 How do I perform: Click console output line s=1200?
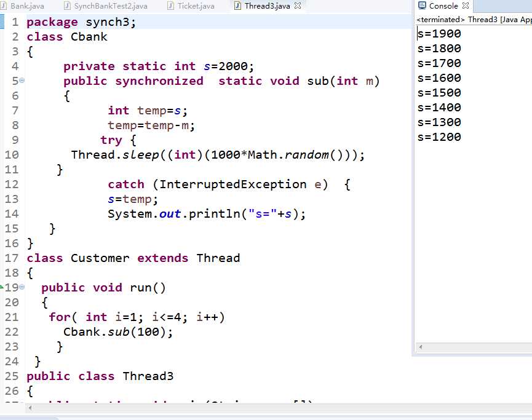[439, 137]
